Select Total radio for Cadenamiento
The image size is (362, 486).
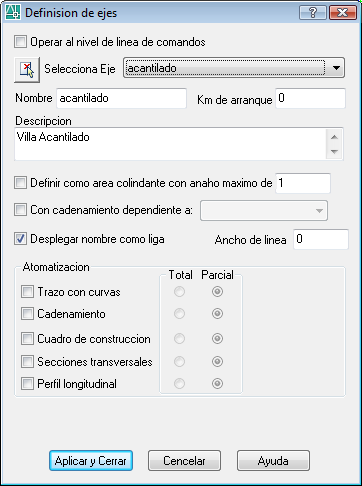click(x=179, y=314)
